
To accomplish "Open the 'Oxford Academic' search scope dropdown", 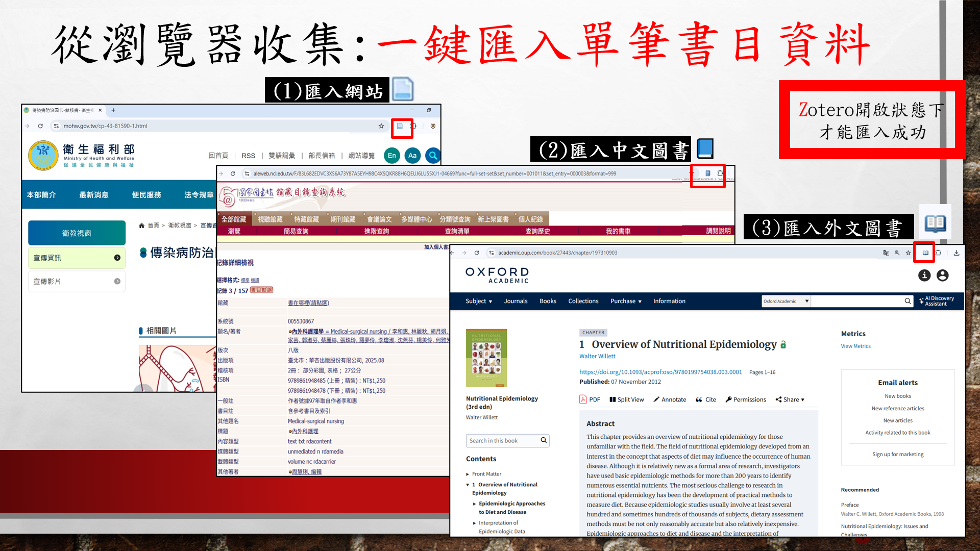I will 786,301.
